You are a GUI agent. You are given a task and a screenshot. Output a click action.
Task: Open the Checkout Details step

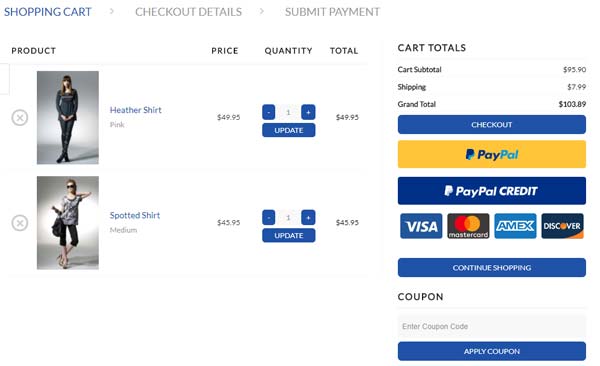(188, 12)
